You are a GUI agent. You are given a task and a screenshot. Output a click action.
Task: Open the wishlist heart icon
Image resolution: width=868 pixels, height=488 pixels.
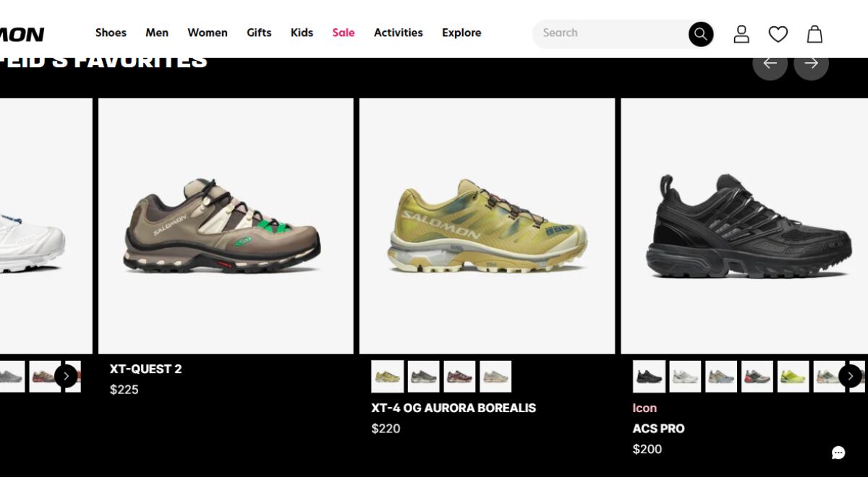[x=778, y=34]
